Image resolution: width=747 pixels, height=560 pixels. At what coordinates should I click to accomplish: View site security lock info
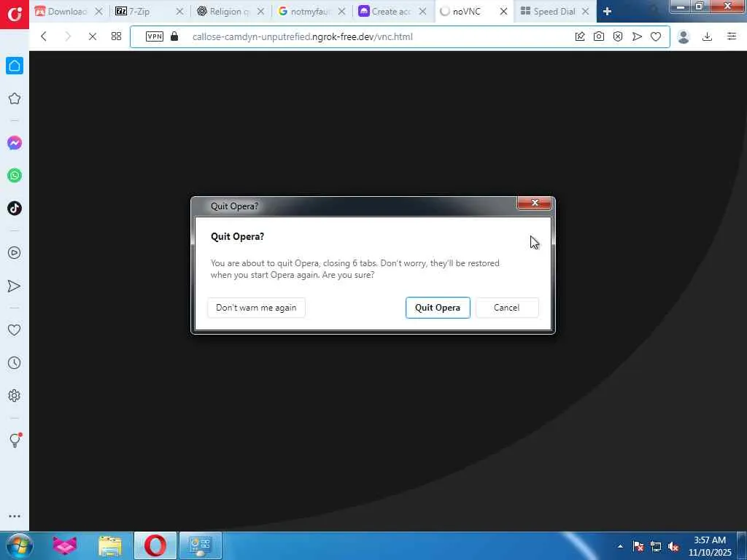(174, 36)
